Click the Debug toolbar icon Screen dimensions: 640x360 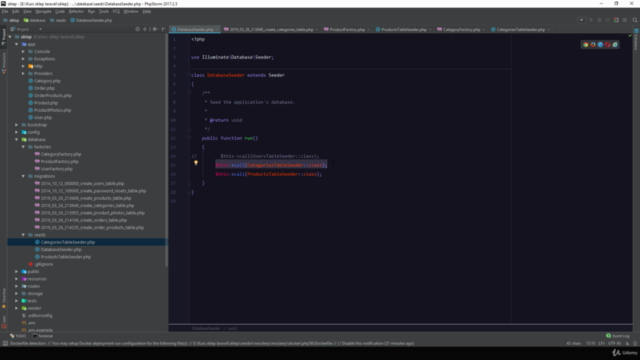click(x=599, y=20)
